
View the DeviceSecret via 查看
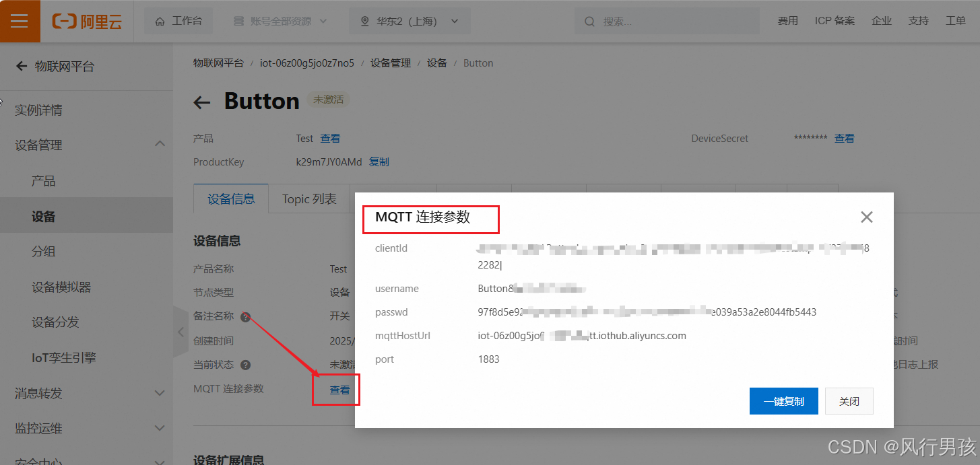[845, 138]
